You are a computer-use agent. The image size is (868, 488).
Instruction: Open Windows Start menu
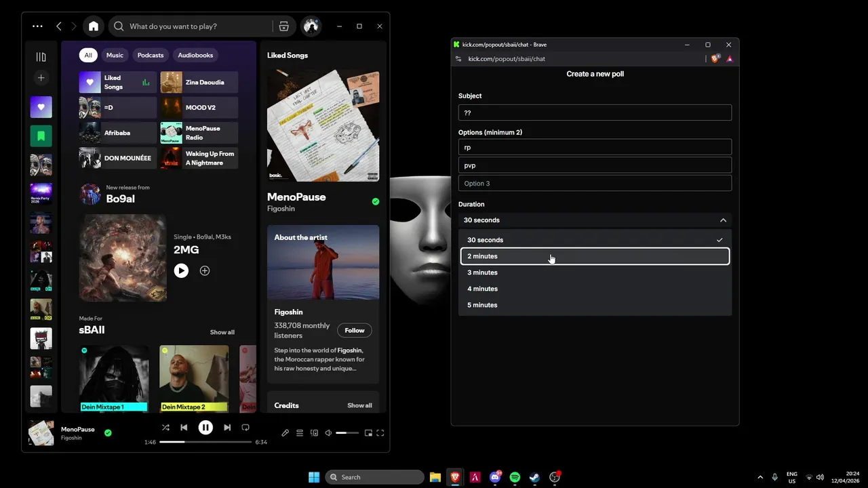[314, 477]
